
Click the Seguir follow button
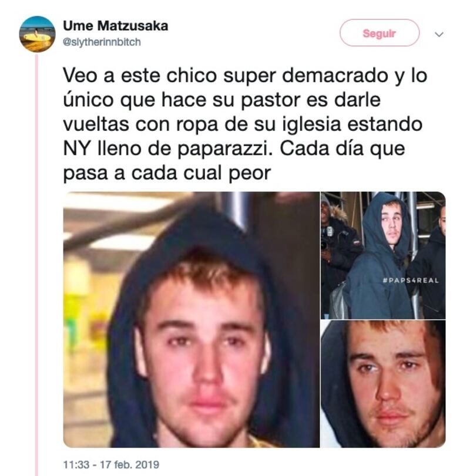(380, 33)
